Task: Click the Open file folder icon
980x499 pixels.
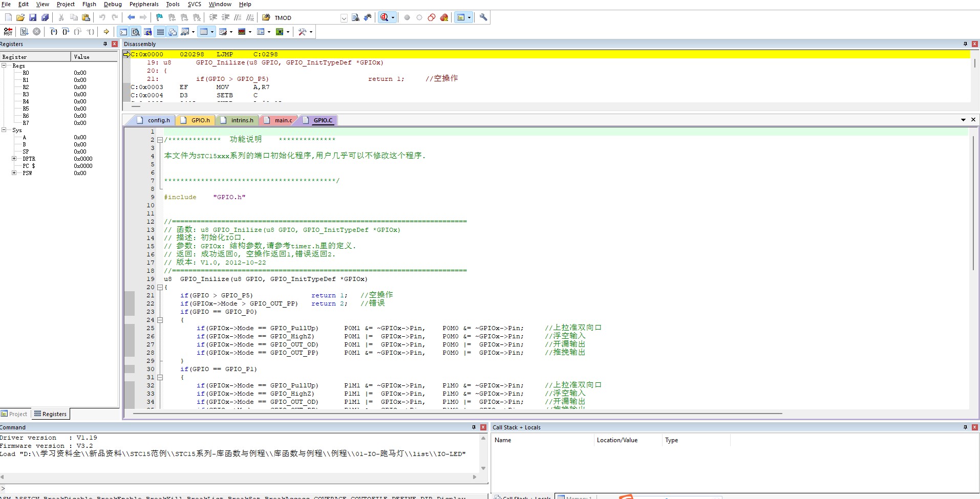Action: [x=20, y=17]
